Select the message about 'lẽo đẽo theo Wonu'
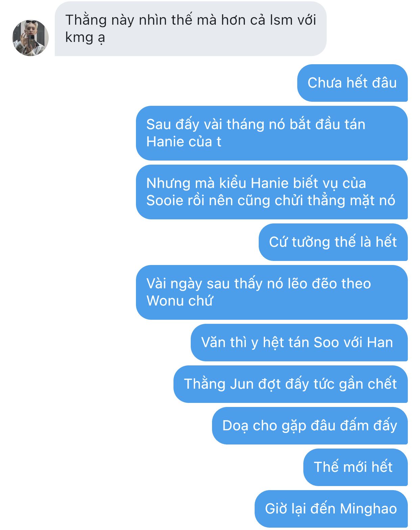This screenshot has height=530, width=420. click(x=272, y=292)
